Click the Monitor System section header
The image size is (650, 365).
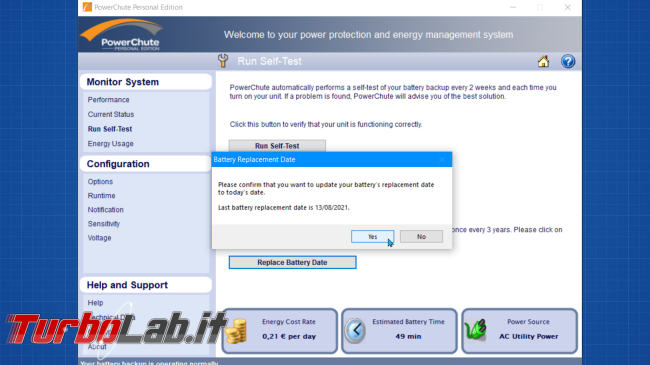pos(146,82)
